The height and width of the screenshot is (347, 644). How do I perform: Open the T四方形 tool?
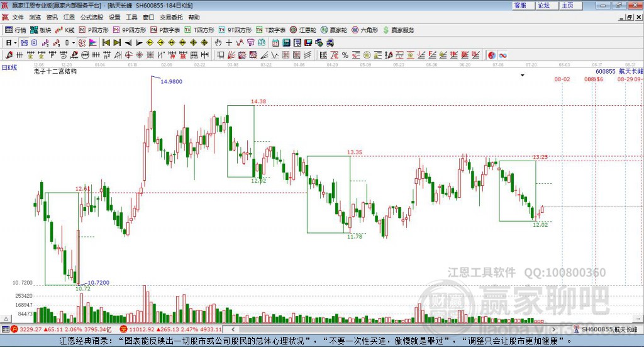(x=199, y=30)
